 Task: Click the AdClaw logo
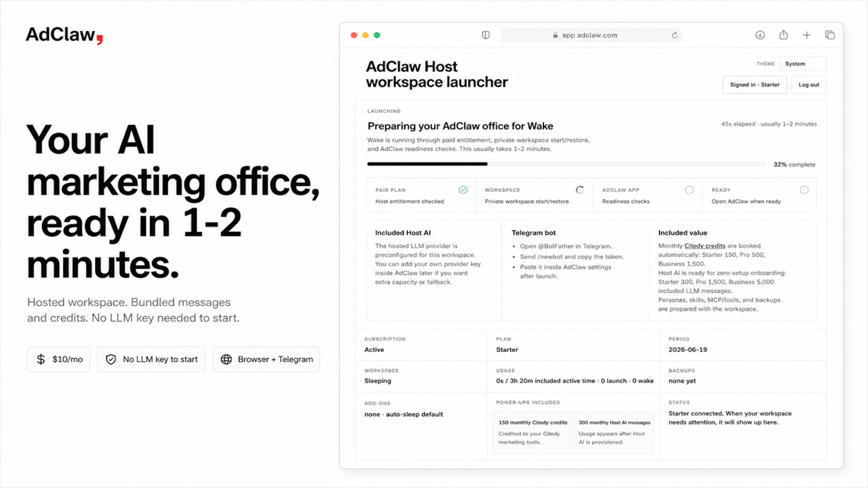[64, 35]
